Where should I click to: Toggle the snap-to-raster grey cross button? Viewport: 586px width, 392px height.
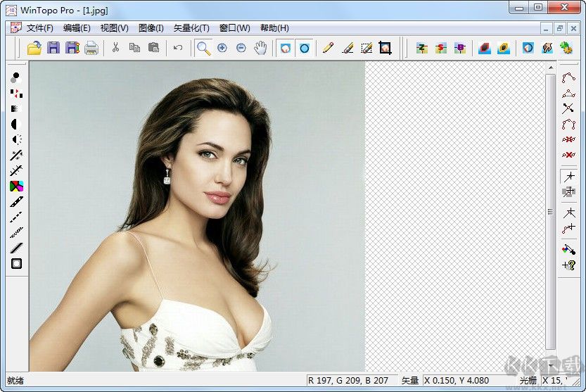point(568,192)
